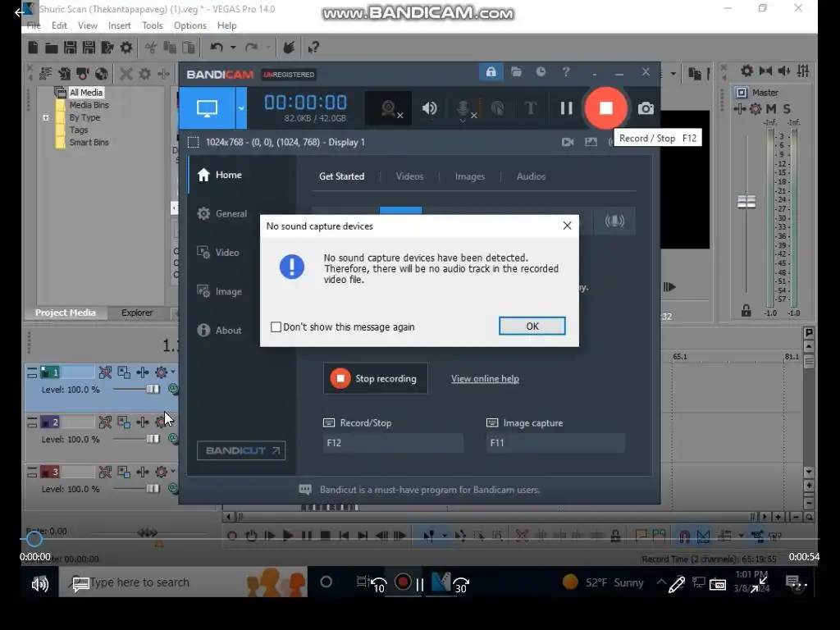Open the Help menu in VEGAS Pro
Viewport: 840px width, 630px height.
pyautogui.click(x=226, y=25)
